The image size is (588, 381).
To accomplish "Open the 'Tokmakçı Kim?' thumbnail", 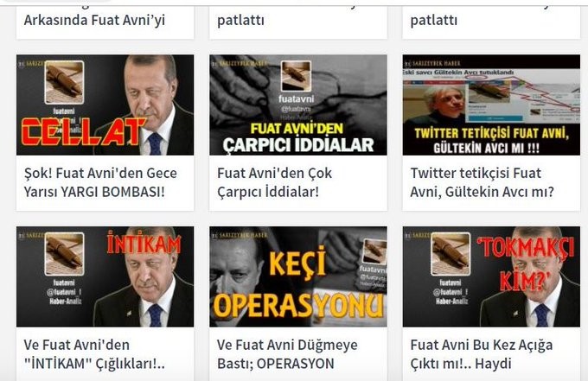I will (x=491, y=276).
